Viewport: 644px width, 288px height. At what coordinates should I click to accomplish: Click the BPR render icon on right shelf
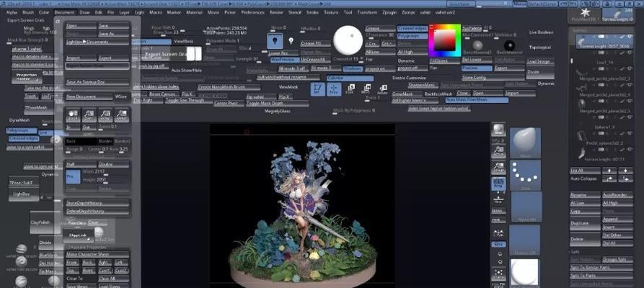click(498, 129)
